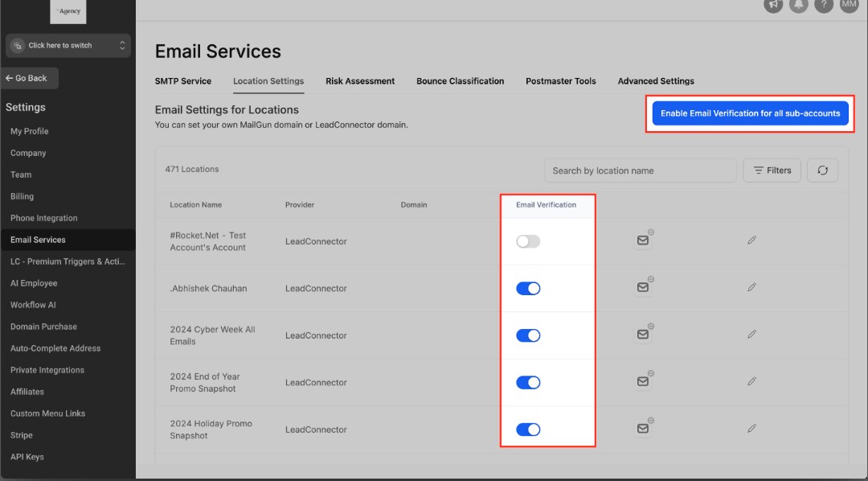
Task: Open Postmaster Tools tab
Action: click(561, 81)
